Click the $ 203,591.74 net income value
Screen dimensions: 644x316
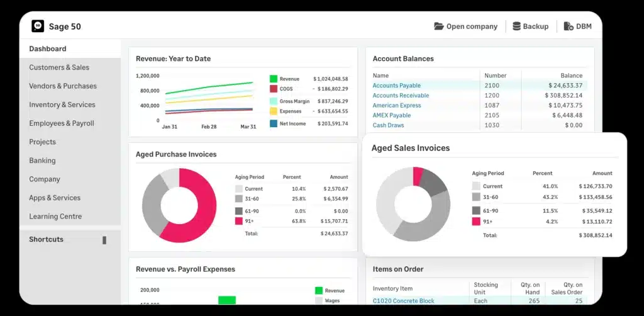tap(333, 123)
